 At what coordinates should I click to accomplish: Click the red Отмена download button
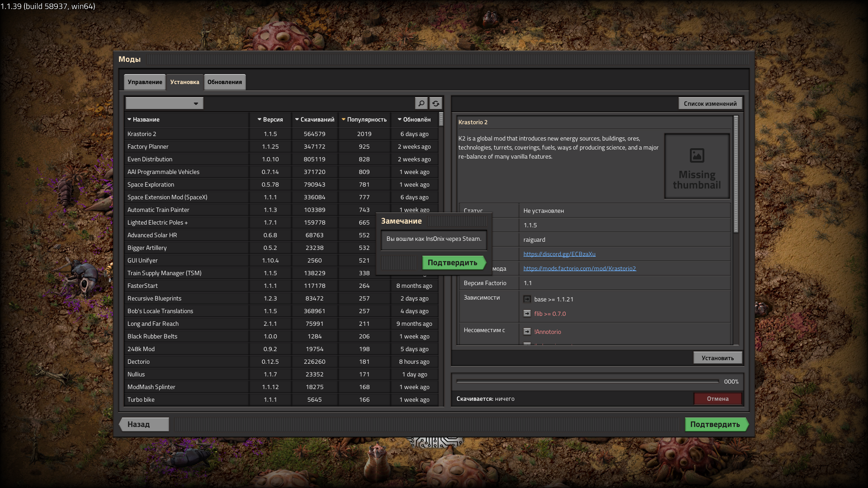coord(717,399)
